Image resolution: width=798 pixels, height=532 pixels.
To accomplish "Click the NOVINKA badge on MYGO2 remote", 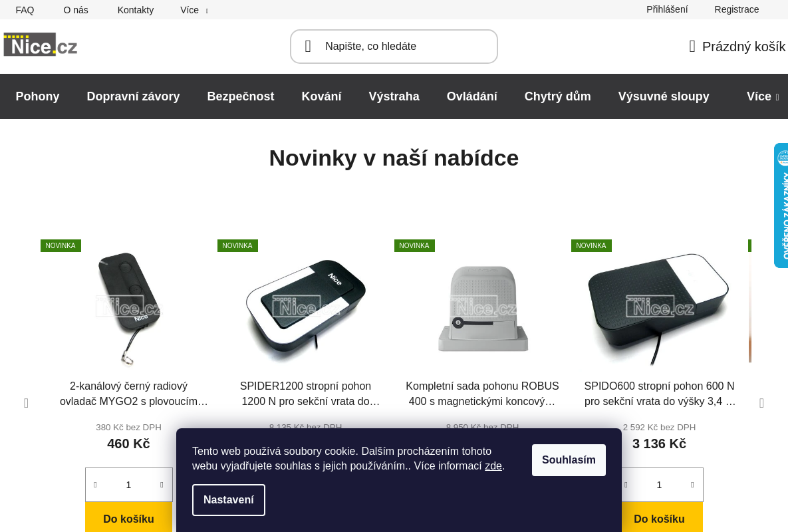I will coord(61,245).
